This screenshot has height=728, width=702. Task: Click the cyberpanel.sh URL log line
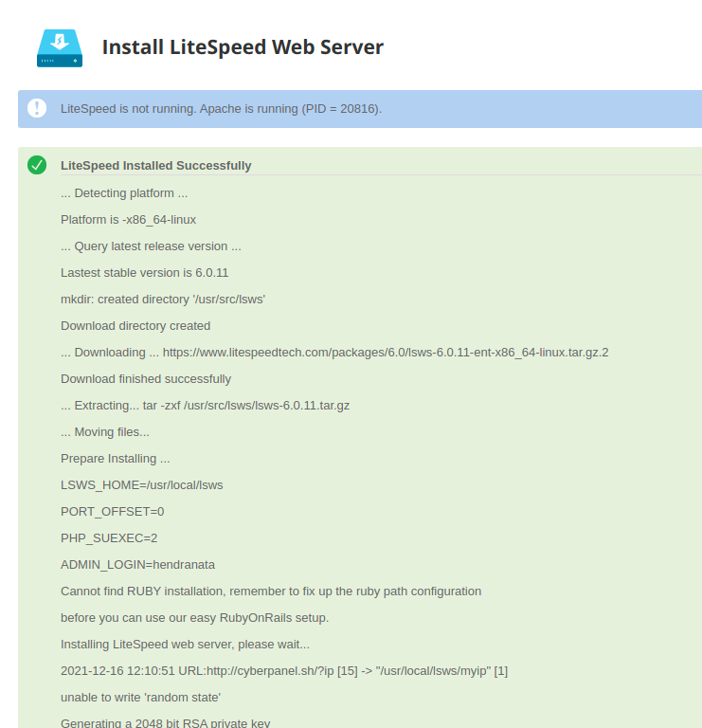(x=284, y=671)
